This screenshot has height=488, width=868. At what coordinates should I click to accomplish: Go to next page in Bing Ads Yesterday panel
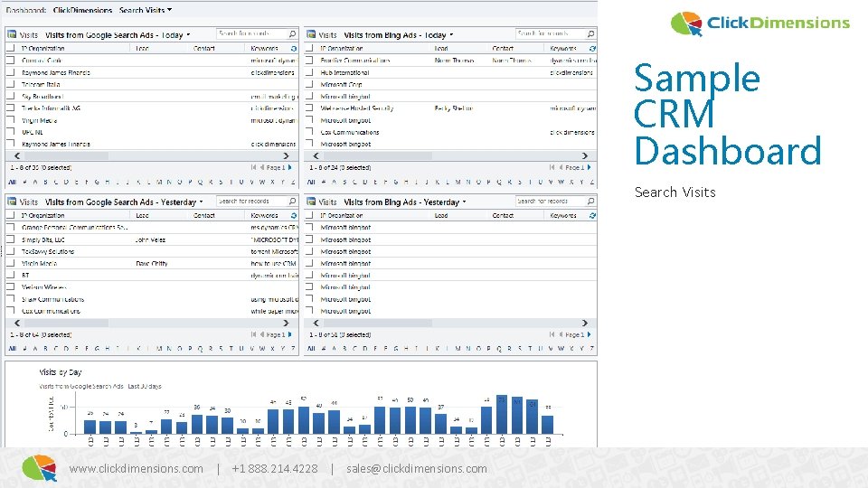[x=589, y=334]
